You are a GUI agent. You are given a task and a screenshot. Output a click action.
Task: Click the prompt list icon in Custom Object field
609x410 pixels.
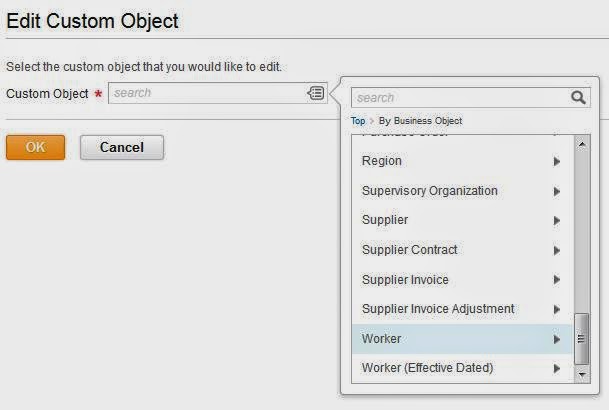[x=316, y=93]
